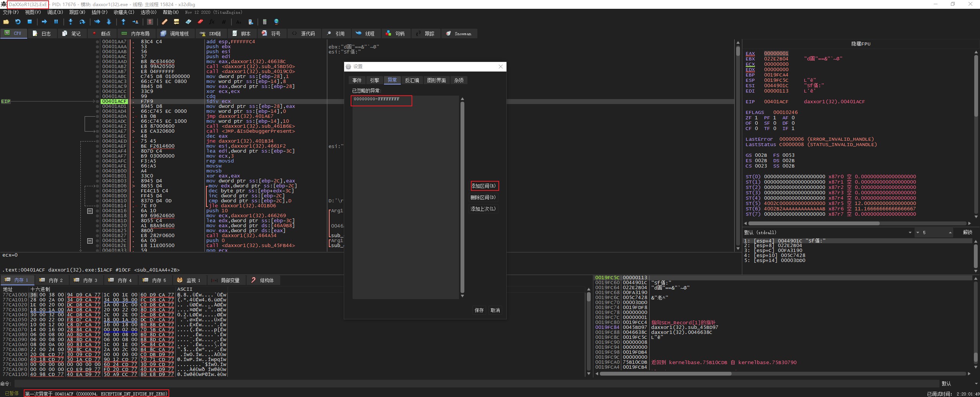Click the Step Over toolbar icon
980x397 pixels.
pyautogui.click(x=82, y=22)
